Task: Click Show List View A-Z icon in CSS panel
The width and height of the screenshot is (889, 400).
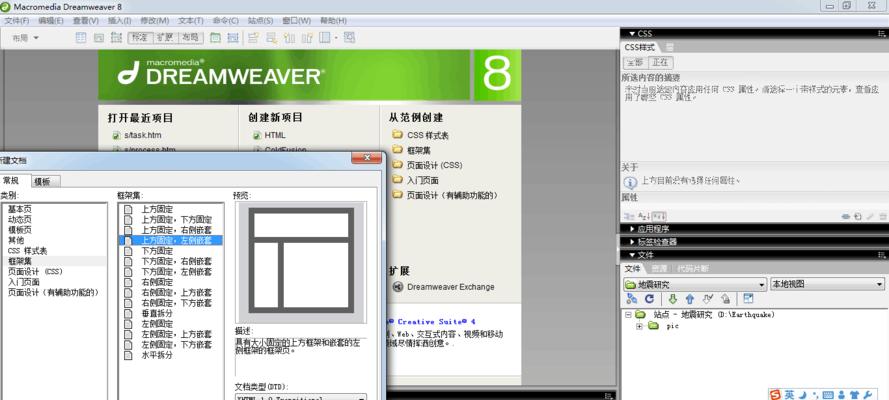Action: 644,216
